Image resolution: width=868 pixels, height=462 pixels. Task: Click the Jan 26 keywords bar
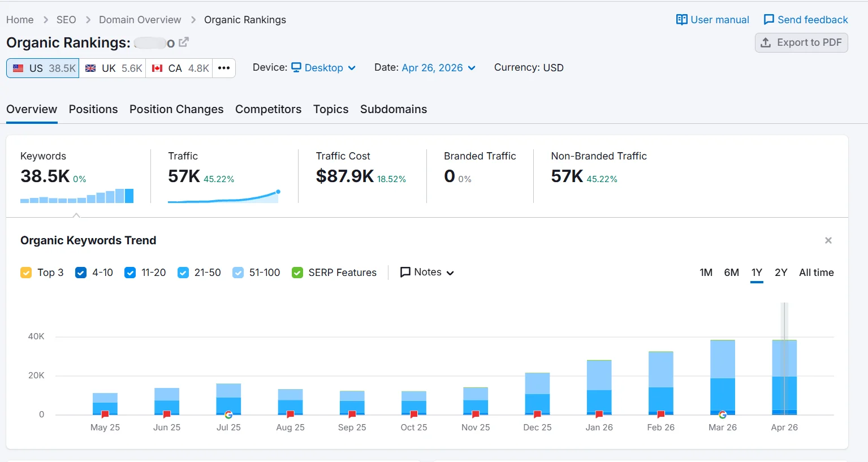tap(599, 387)
